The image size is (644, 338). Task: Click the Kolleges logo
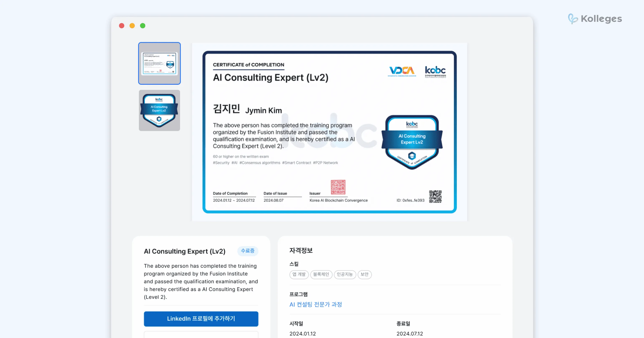tap(595, 19)
